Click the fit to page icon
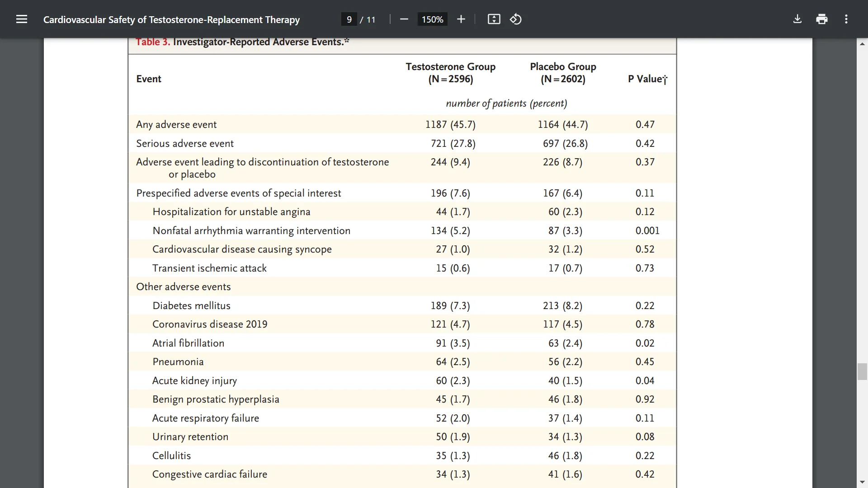 [494, 19]
